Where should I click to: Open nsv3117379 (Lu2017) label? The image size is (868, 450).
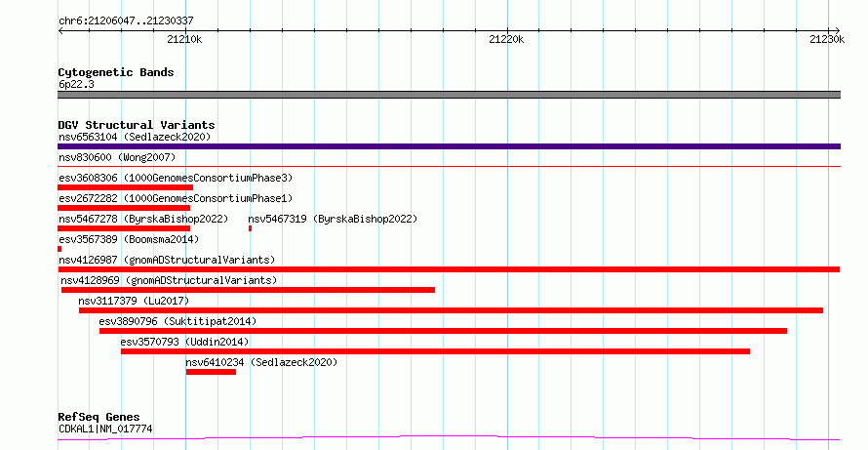click(134, 301)
